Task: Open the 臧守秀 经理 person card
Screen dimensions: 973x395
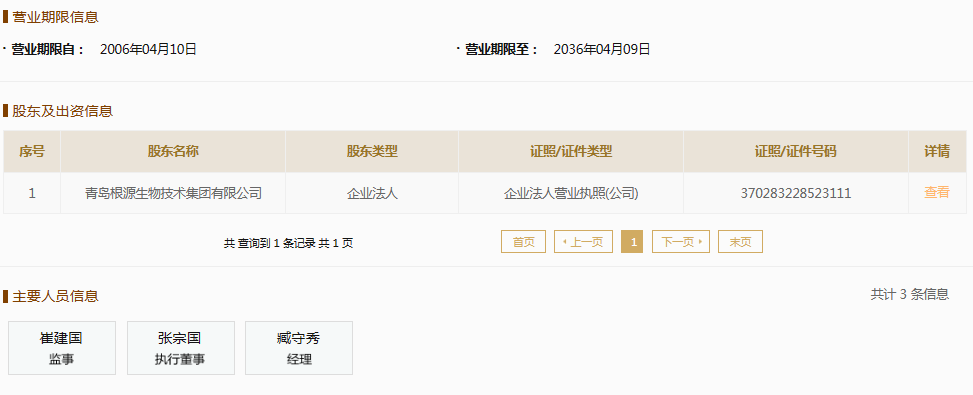Action: click(x=299, y=348)
